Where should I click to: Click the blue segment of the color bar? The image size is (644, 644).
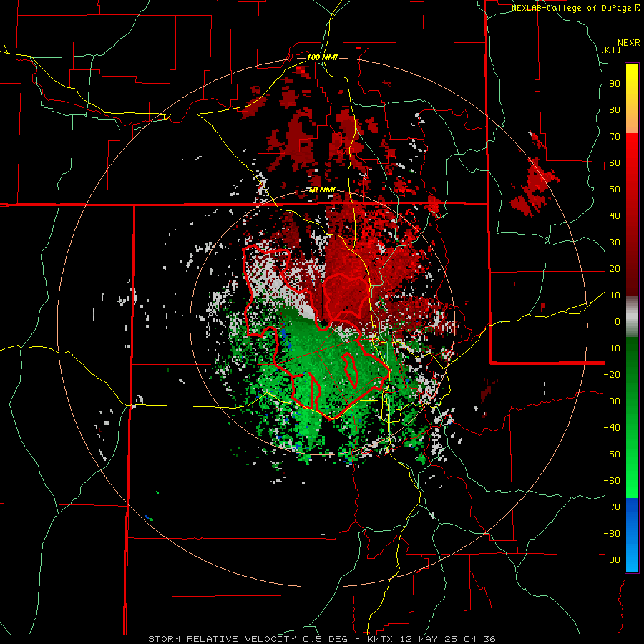[632, 535]
